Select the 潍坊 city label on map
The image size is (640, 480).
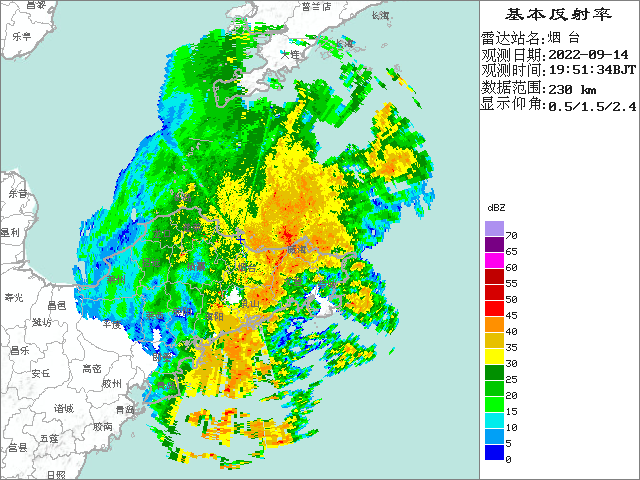coord(41,322)
